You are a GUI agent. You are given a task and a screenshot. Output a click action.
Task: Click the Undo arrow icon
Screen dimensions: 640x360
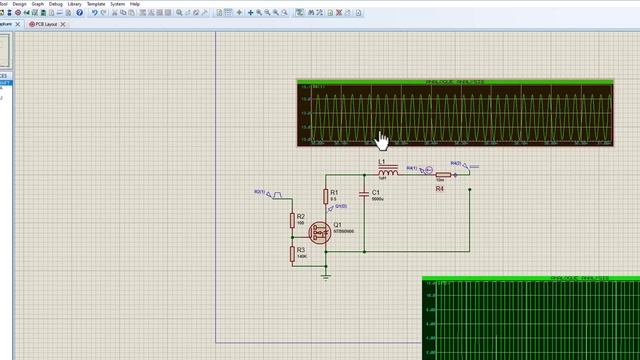pyautogui.click(x=94, y=13)
